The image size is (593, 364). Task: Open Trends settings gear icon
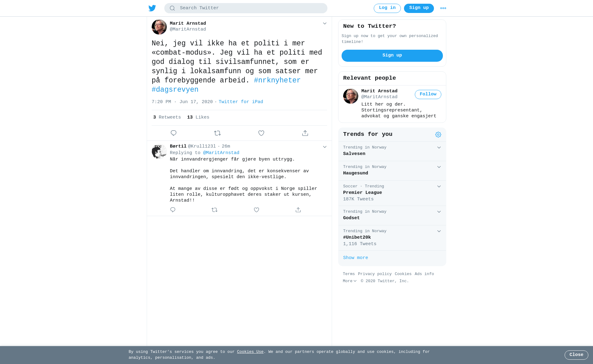[x=438, y=135]
